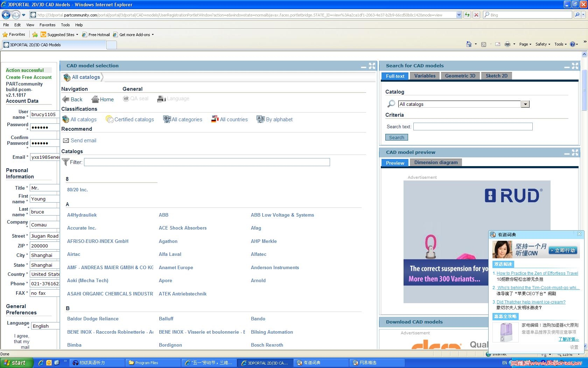Viewport: 588px width, 368px height.
Task: Click the blank new tab button
Action: 111,45
